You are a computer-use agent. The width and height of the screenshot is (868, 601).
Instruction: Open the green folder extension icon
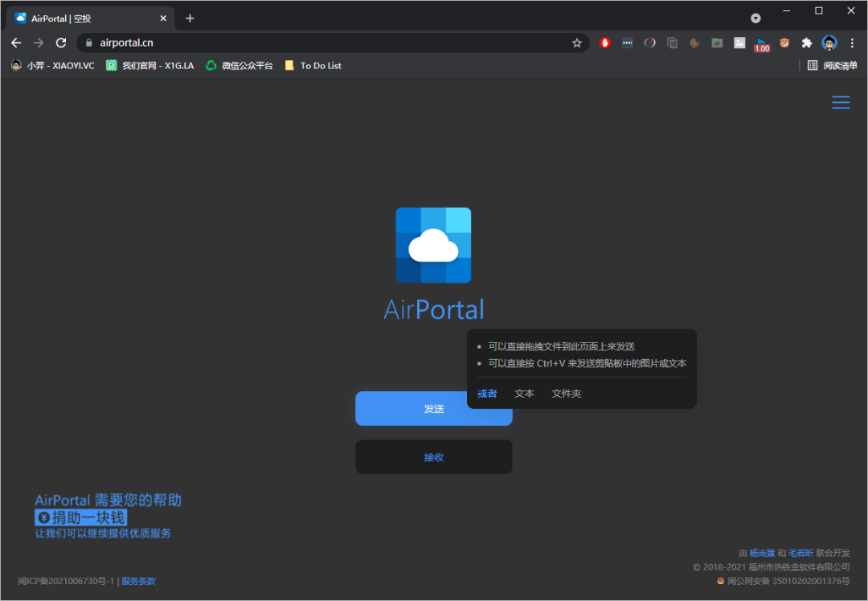tap(717, 43)
